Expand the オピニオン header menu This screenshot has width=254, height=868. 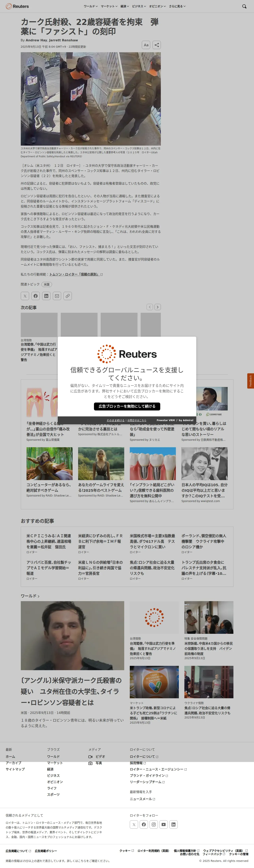(157, 6)
